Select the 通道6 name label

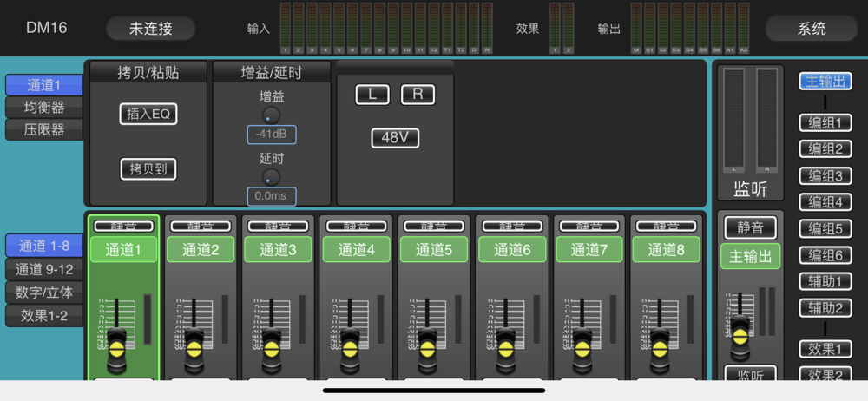point(513,250)
